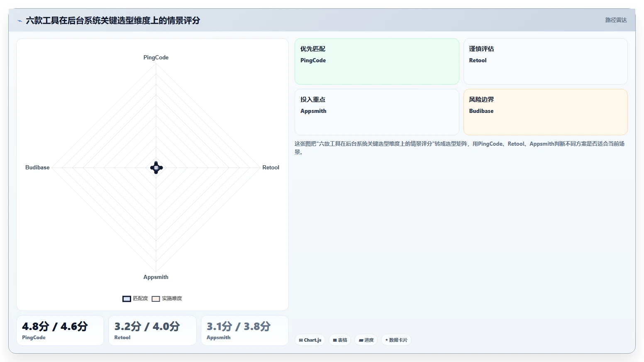The image size is (644, 362).
Task: Click the title 六款工具在后台系统关键选型维度上的情景评分
Action: pyautogui.click(x=113, y=20)
